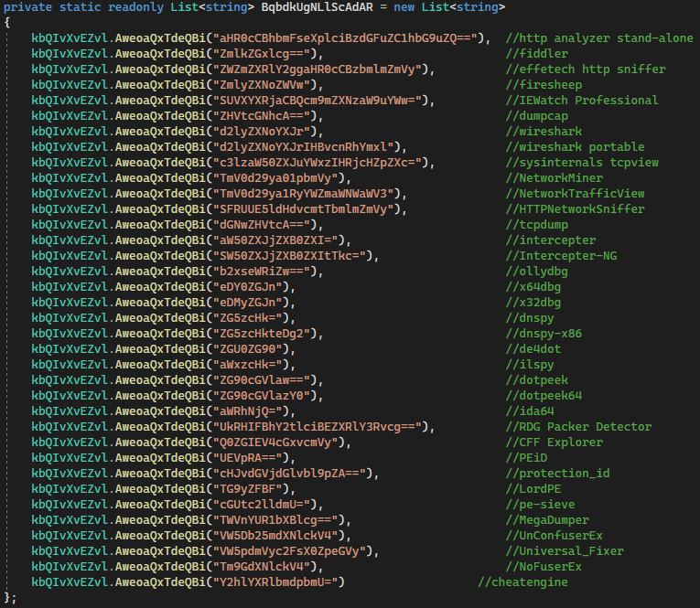Click the '//de4dot' comment
The width and height of the screenshot is (700, 608).
pyautogui.click(x=533, y=349)
